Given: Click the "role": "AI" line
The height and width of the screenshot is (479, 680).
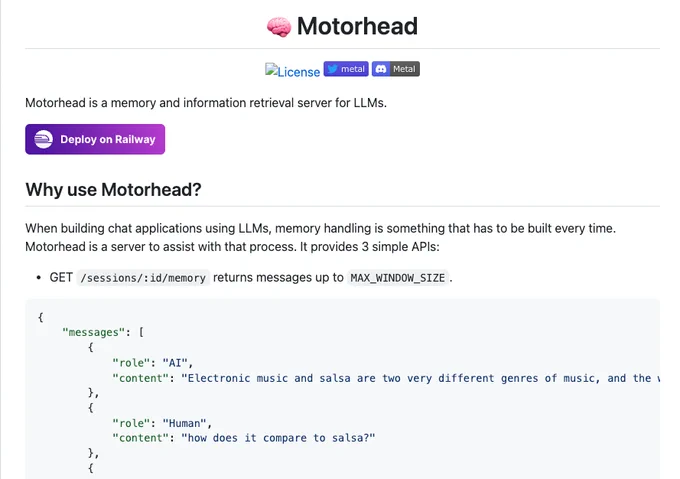Looking at the screenshot, I should point(153,363).
